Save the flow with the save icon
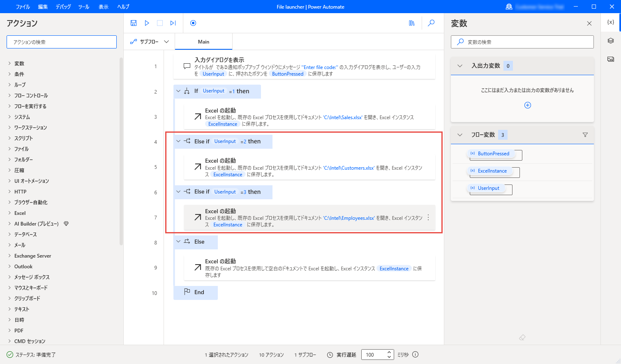Image resolution: width=621 pixels, height=364 pixels. pyautogui.click(x=134, y=23)
